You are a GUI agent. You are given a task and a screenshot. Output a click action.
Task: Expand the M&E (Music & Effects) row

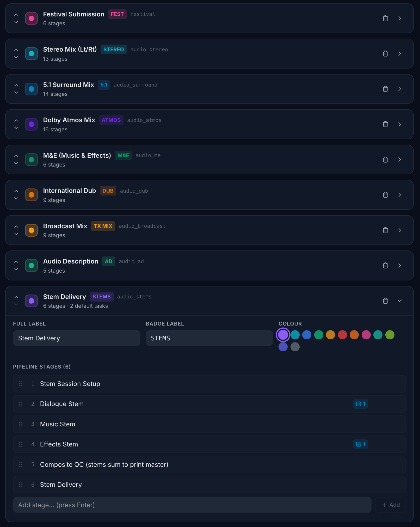click(x=399, y=160)
